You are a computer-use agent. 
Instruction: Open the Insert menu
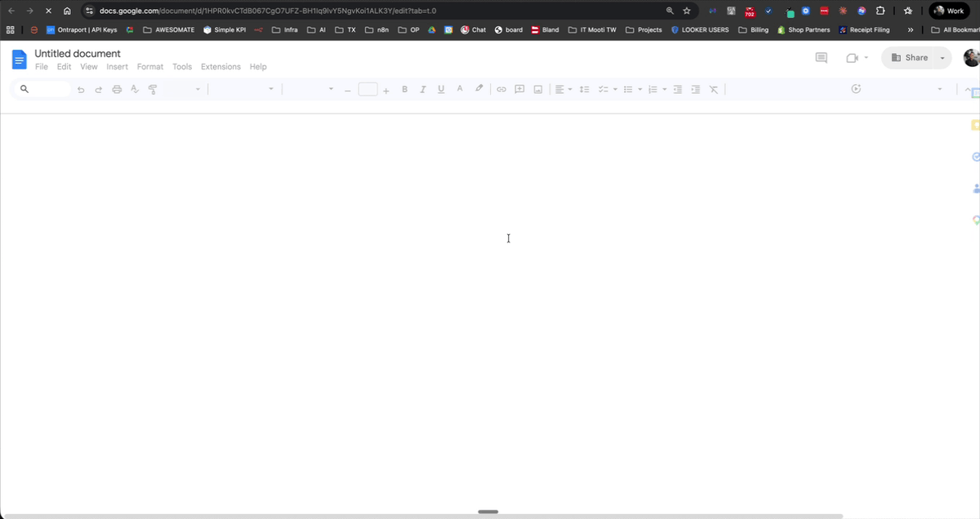(117, 66)
